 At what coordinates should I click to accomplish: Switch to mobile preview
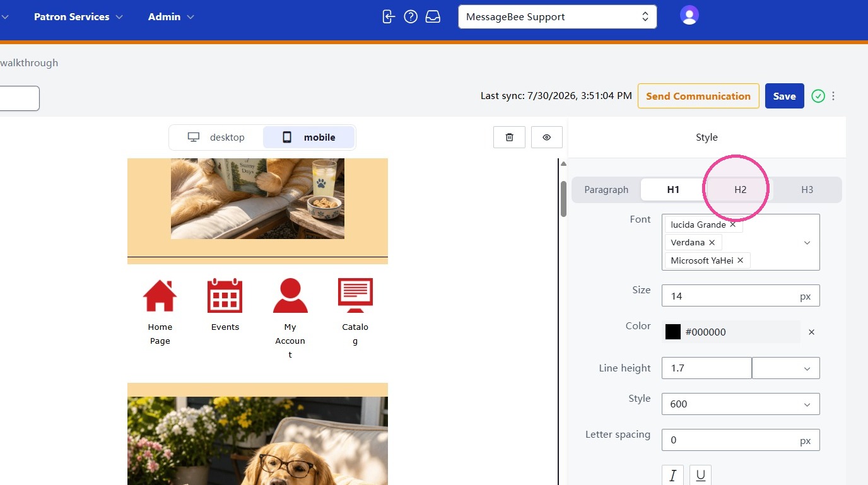(x=308, y=137)
